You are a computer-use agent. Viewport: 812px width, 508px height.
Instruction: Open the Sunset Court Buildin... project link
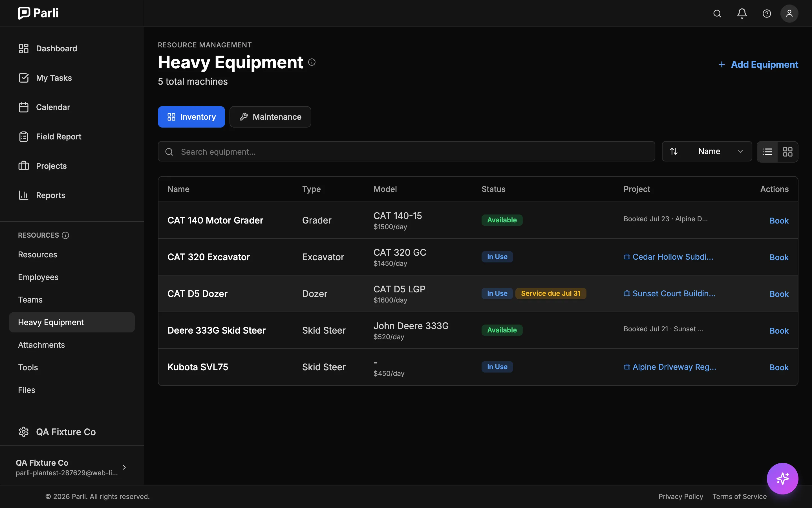pyautogui.click(x=669, y=293)
